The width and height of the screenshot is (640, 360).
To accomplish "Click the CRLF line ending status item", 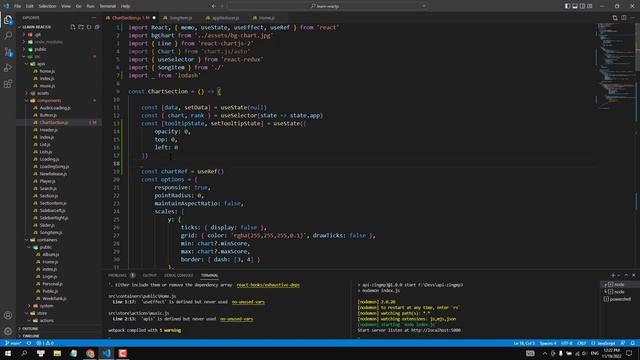I will pyautogui.click(x=582, y=343).
